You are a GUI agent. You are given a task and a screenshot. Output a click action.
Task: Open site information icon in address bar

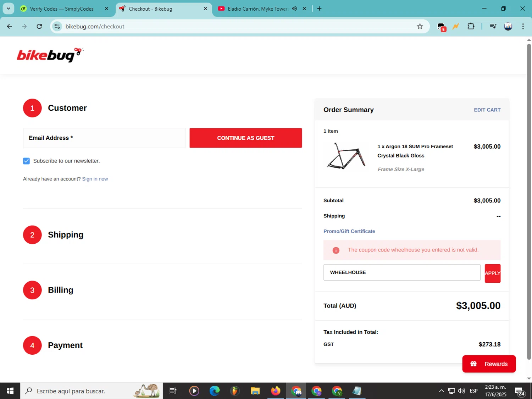tap(57, 27)
